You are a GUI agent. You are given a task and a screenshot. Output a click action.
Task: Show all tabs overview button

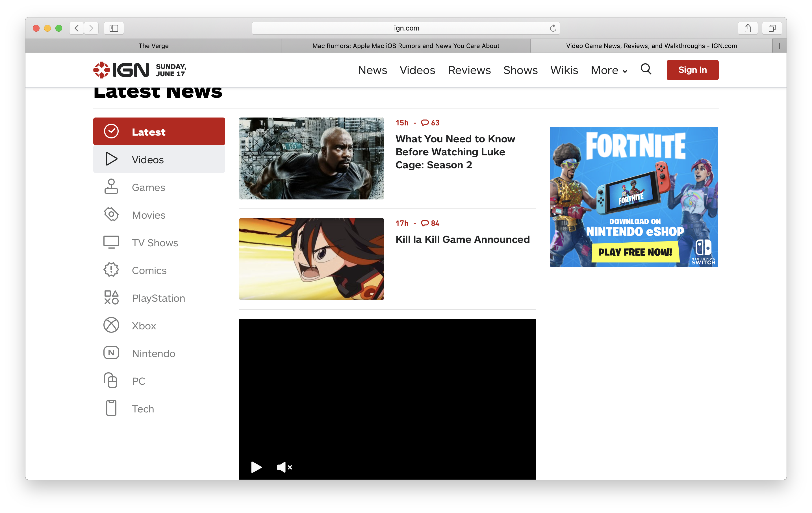(x=772, y=28)
